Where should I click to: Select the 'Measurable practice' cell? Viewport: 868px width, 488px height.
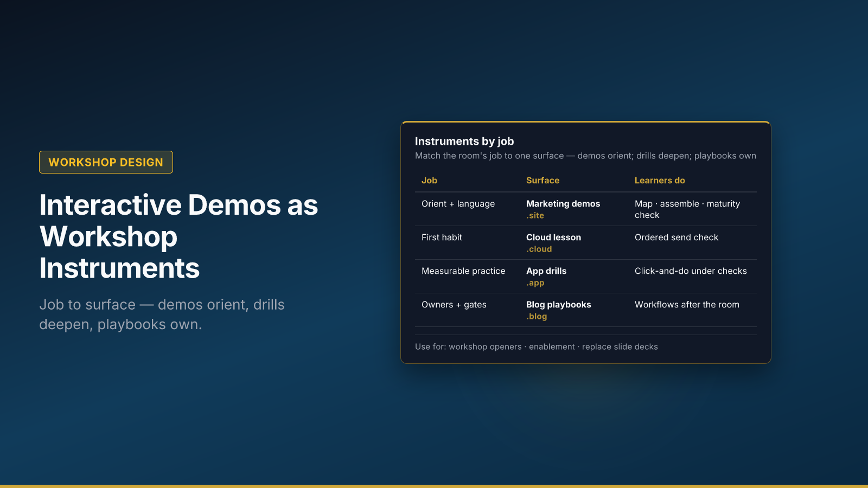(463, 271)
